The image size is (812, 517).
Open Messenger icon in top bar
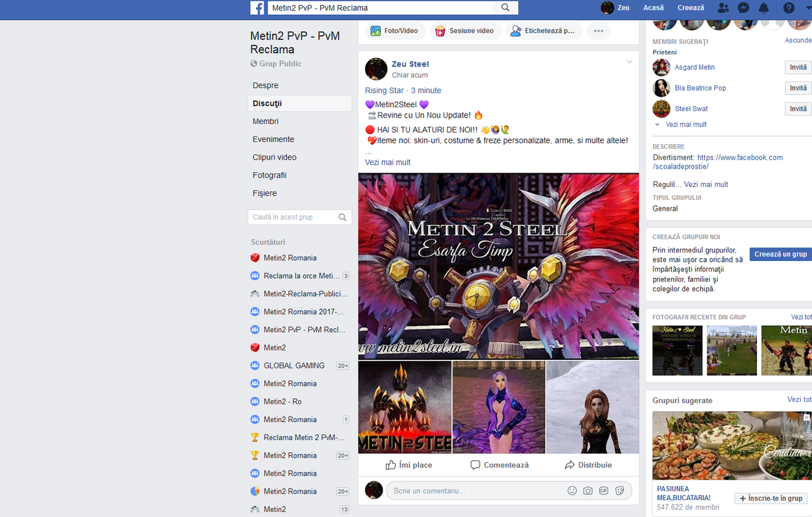[743, 8]
